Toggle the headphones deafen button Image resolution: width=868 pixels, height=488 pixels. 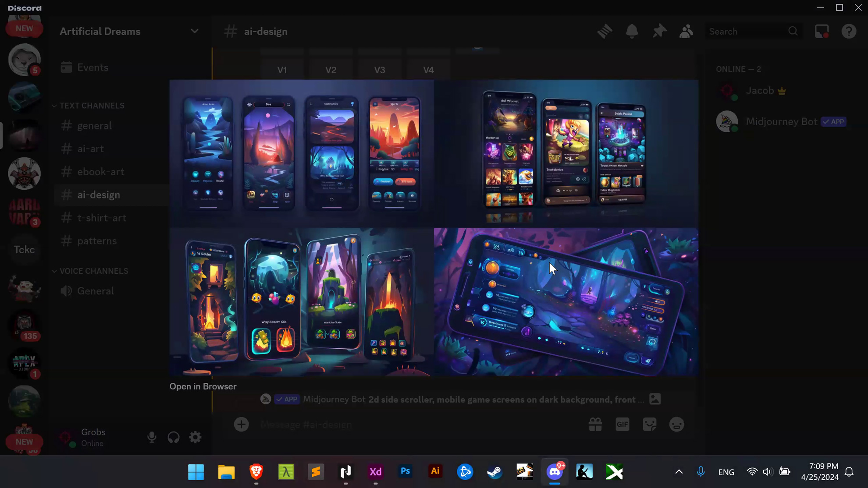(174, 437)
